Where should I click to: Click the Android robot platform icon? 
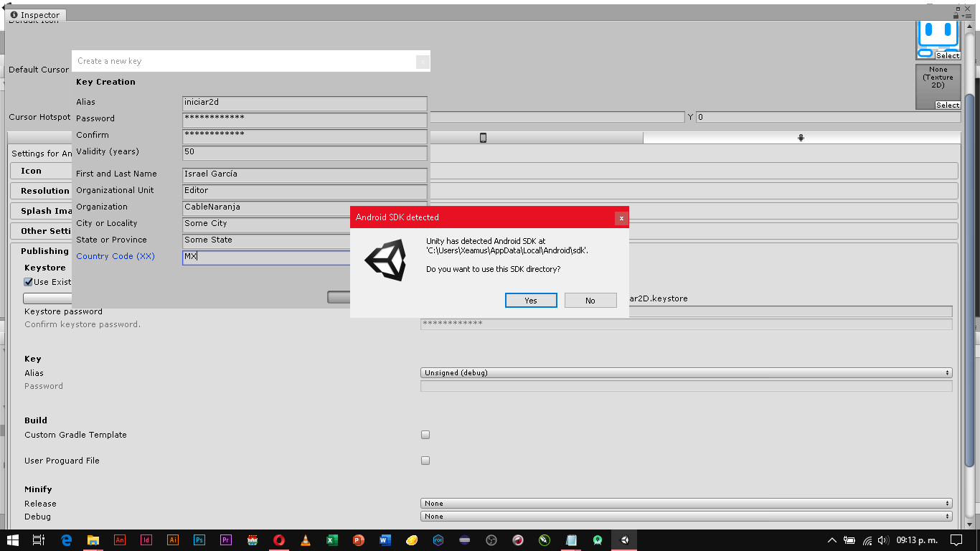coord(800,137)
